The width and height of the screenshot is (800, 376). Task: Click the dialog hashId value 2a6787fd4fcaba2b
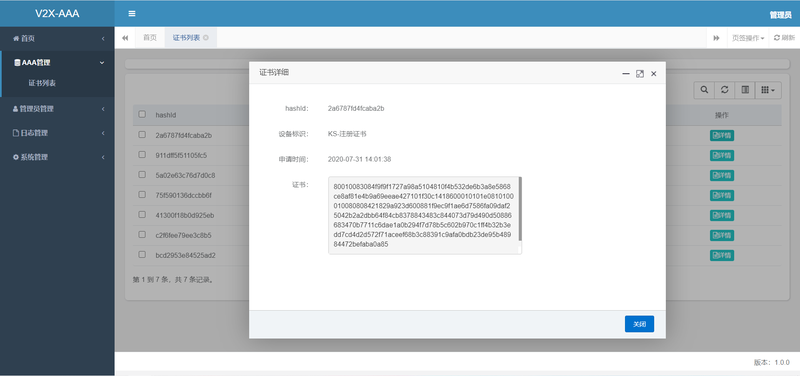(x=356, y=108)
